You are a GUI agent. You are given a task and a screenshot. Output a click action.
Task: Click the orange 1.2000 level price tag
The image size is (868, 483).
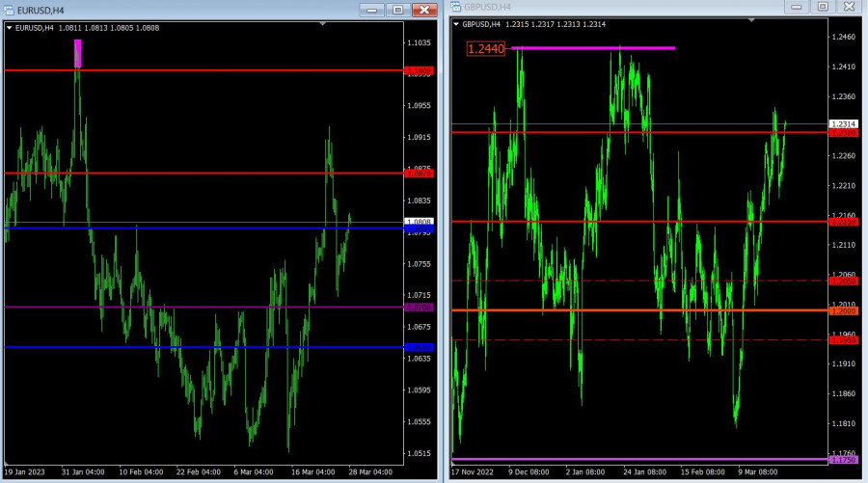point(841,310)
